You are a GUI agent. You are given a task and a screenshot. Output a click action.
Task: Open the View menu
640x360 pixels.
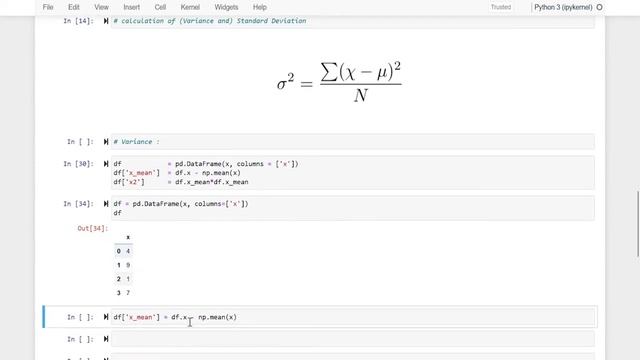tap(101, 7)
